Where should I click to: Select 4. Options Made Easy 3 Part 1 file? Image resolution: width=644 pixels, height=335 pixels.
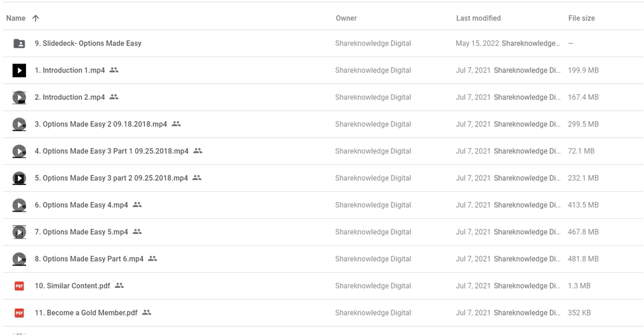111,151
